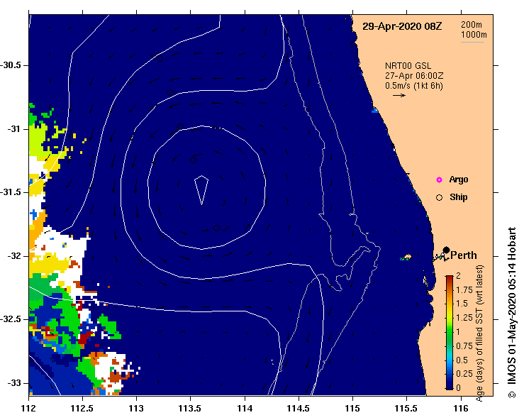Click the 200m depth contour label
Viewport: 524px width, 420px height.
[472, 25]
